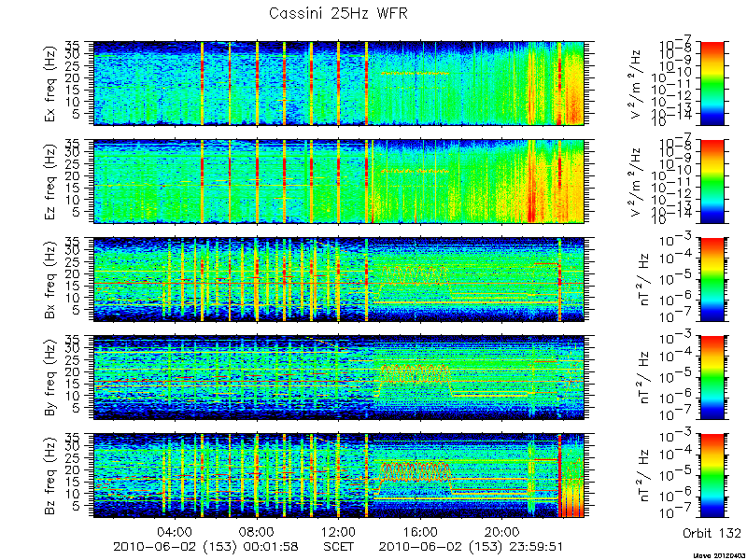Click the end timestamp 23:59:51

[x=534, y=546]
